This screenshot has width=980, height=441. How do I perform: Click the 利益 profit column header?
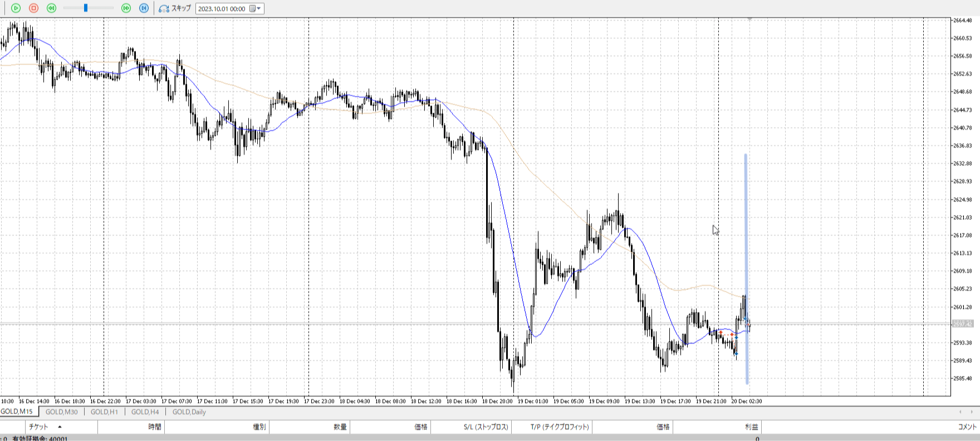[751, 427]
